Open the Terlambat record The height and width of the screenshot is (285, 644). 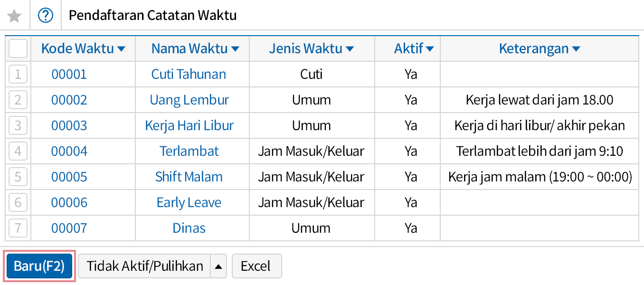click(x=189, y=151)
